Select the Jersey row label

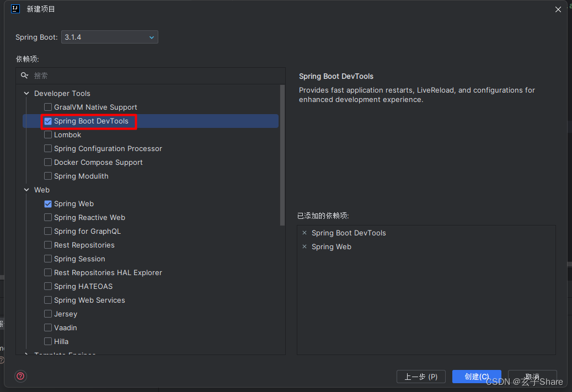click(x=66, y=314)
